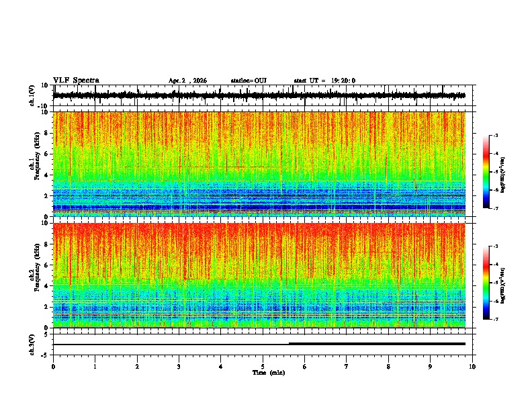The image size is (532, 411).
Task: Click the ch.3 voltage trace line
Action: coord(259,344)
